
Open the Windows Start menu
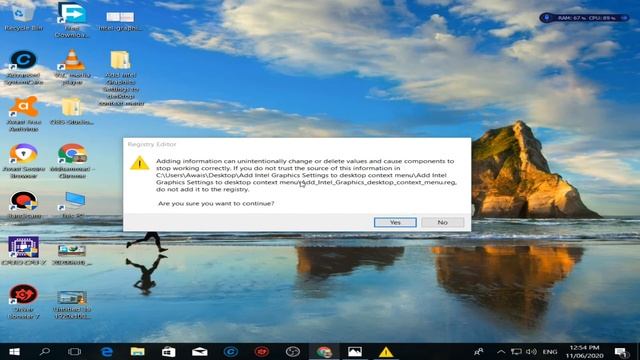(x=14, y=352)
